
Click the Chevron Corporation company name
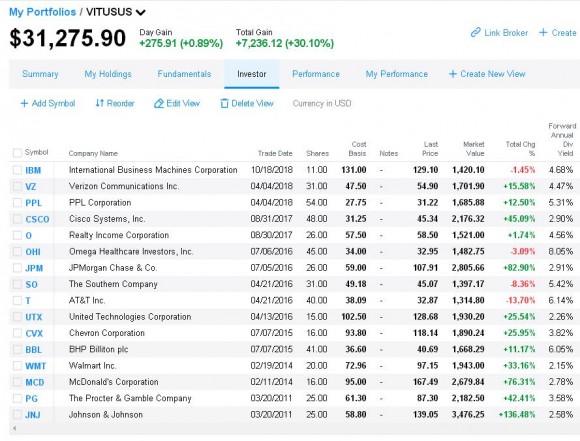click(107, 333)
